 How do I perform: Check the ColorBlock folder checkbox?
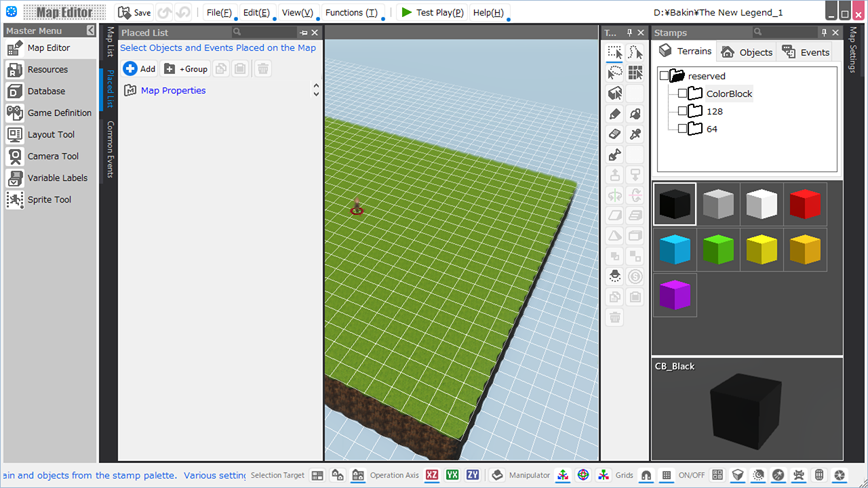(683, 94)
